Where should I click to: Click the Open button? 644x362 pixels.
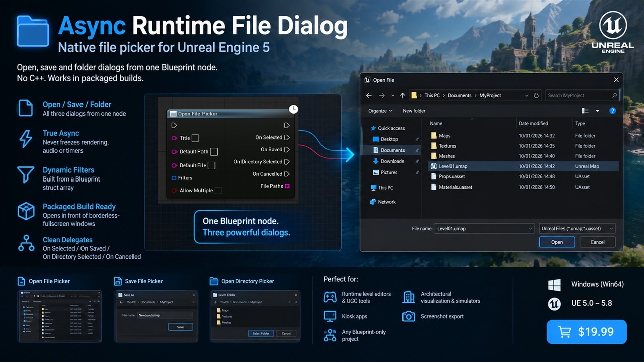[x=557, y=242]
